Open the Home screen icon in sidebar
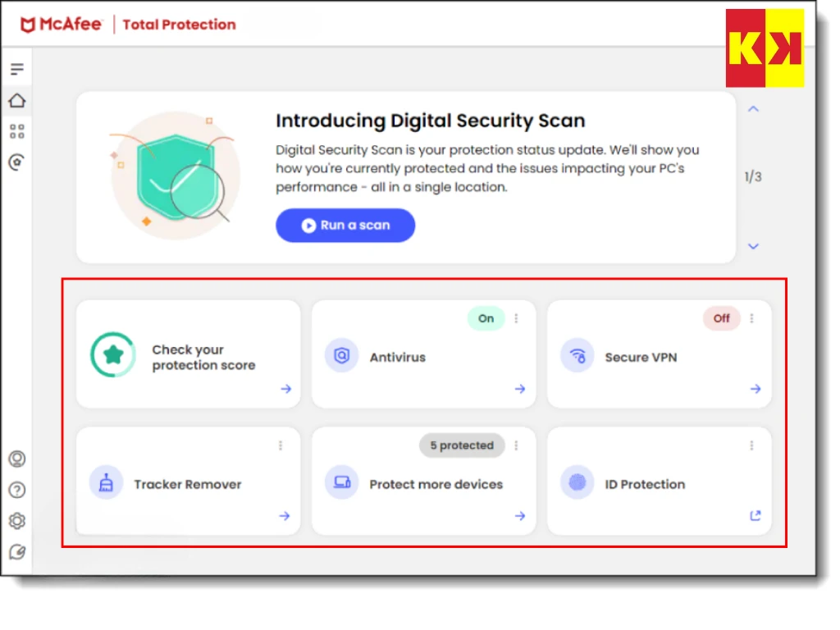The height and width of the screenshot is (630, 840). (x=16, y=100)
